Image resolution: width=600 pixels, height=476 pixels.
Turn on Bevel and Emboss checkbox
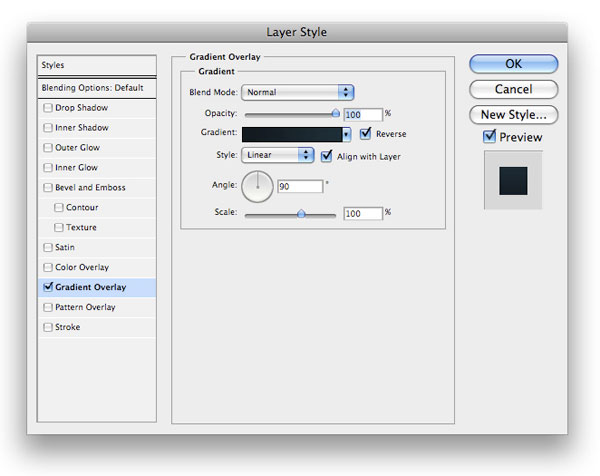48,187
